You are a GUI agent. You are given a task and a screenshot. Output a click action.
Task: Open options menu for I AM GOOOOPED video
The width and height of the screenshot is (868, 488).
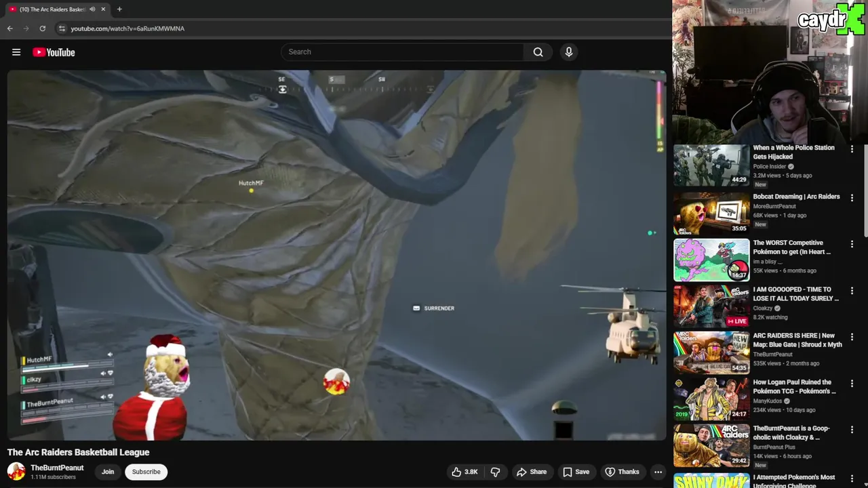tap(852, 291)
